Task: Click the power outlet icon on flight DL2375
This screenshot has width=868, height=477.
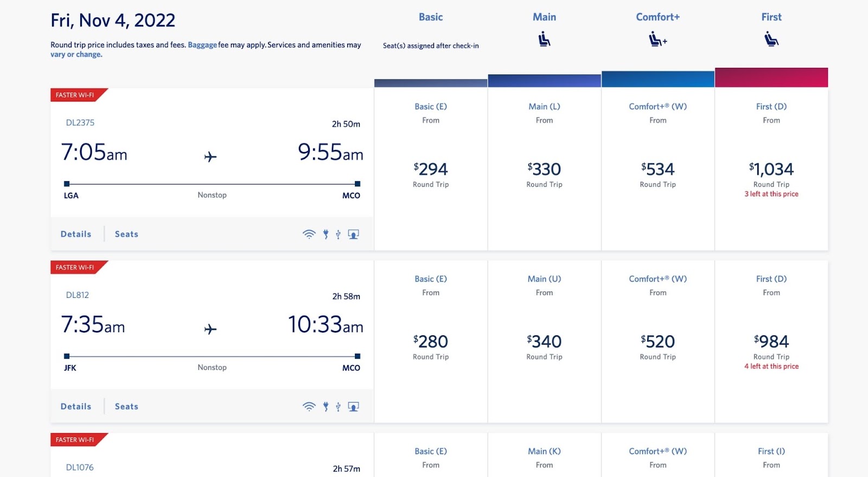Action: [325, 234]
